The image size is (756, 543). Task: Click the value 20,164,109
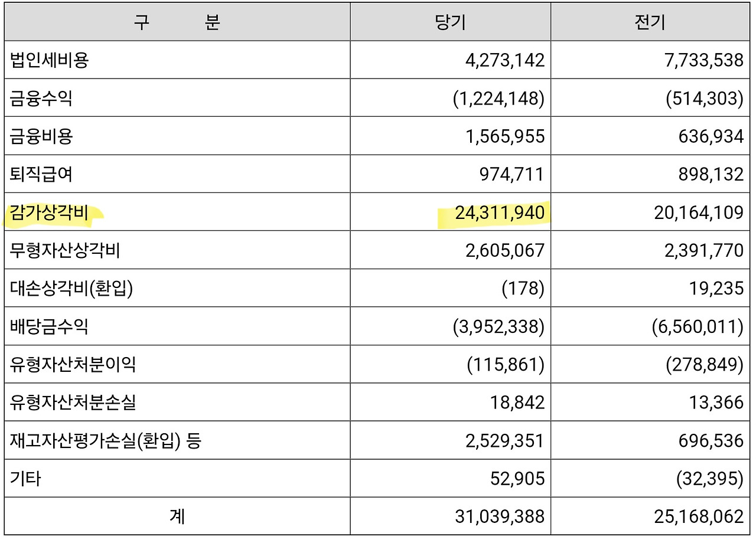699,212
